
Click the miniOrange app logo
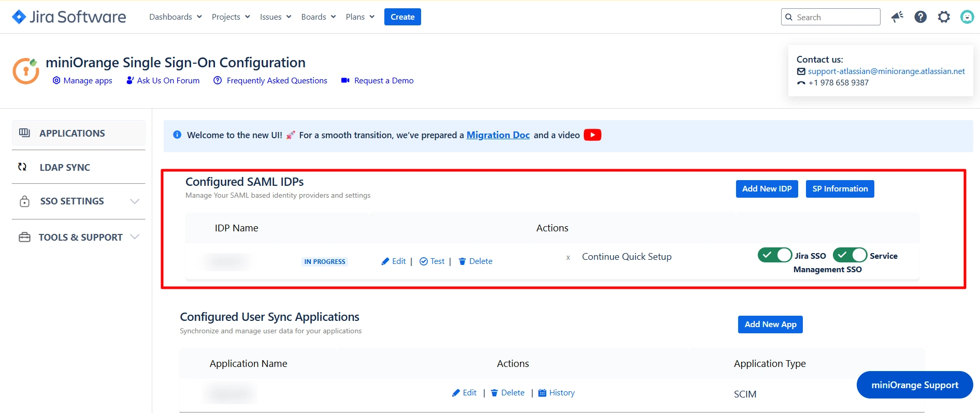[x=26, y=71]
